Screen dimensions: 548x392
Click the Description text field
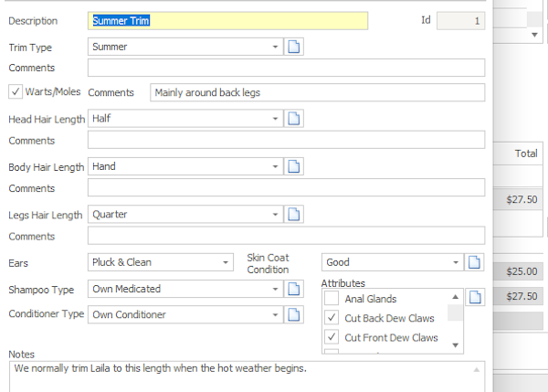click(x=228, y=20)
